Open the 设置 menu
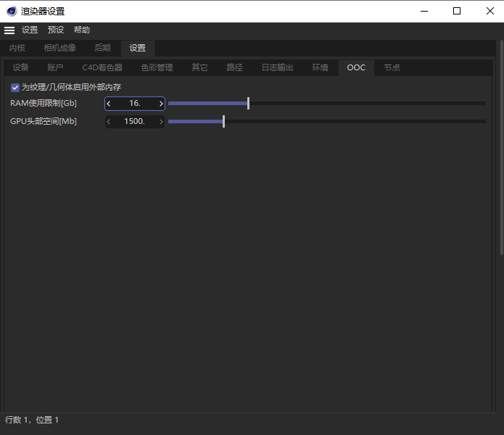 point(30,30)
